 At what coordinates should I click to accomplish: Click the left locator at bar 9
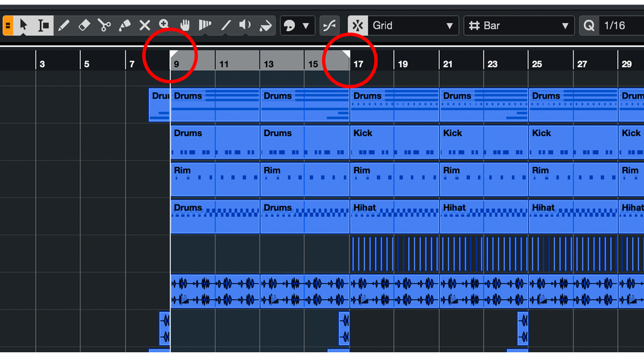coord(174,54)
